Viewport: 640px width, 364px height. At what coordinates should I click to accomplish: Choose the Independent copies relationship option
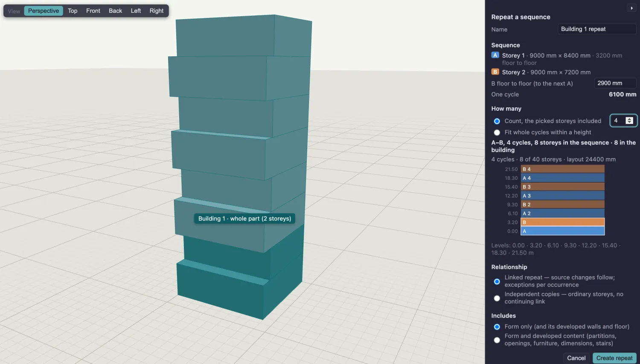pos(497,298)
